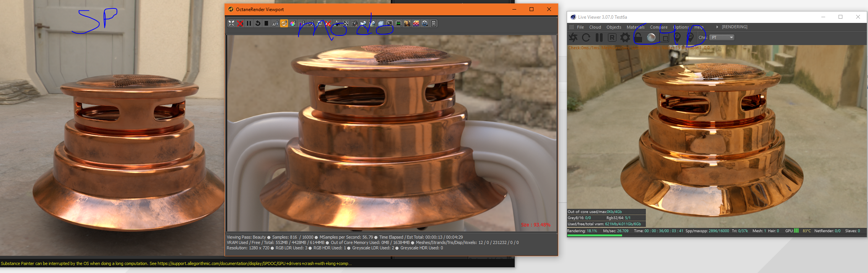This screenshot has width=868, height=273.
Task: Toggle the R render region button
Action: click(x=612, y=37)
